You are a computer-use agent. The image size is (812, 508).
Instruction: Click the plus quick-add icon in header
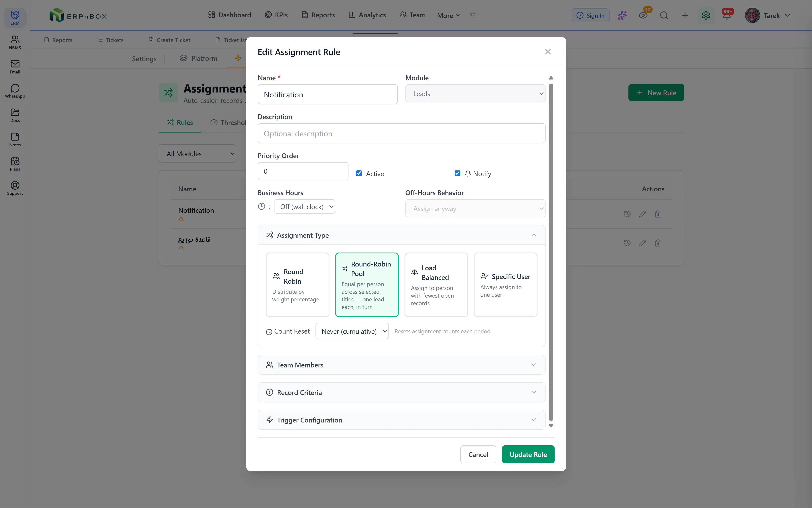tap(685, 15)
